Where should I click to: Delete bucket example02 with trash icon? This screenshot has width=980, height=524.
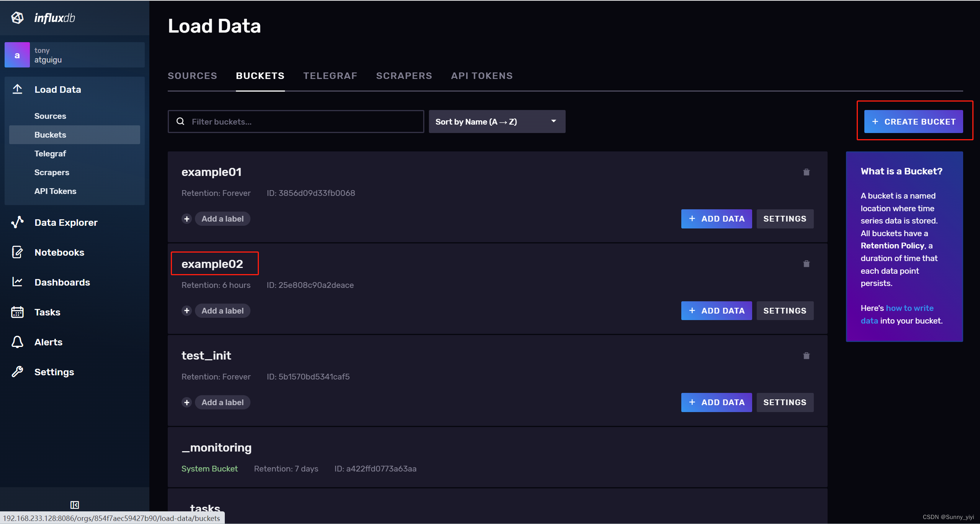click(806, 264)
